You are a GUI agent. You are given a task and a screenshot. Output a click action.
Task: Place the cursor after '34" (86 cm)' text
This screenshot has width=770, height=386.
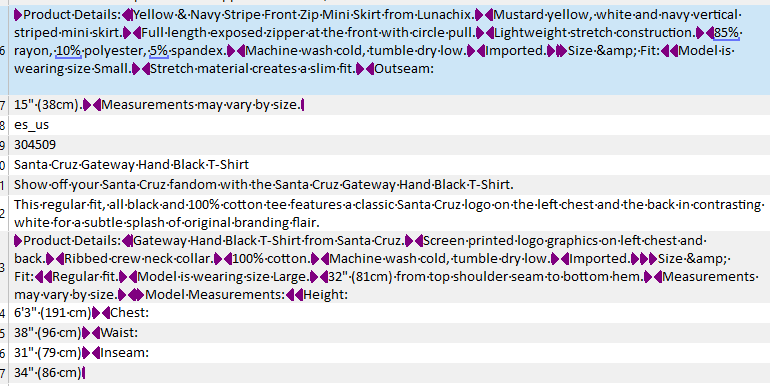click(x=82, y=373)
